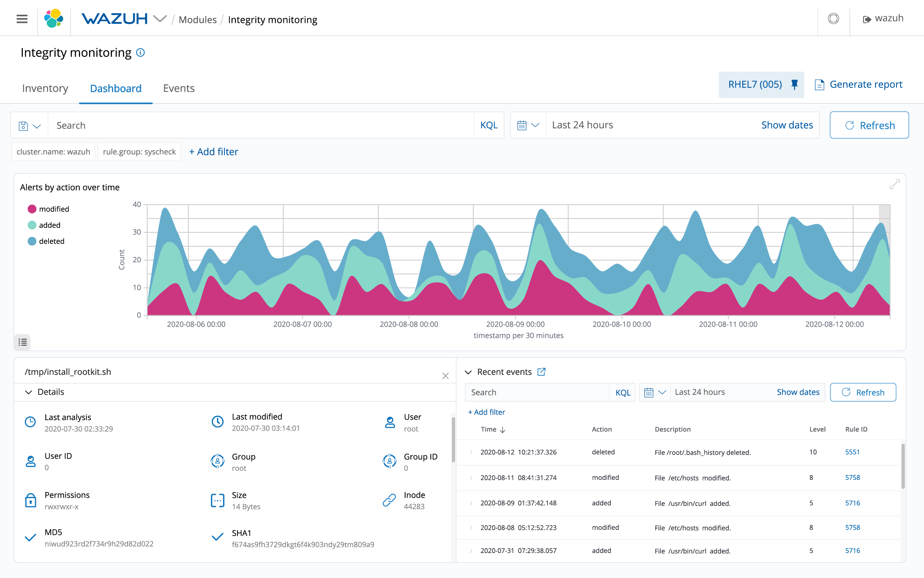The width and height of the screenshot is (924, 578).
Task: Switch to the Events tab
Action: (179, 88)
